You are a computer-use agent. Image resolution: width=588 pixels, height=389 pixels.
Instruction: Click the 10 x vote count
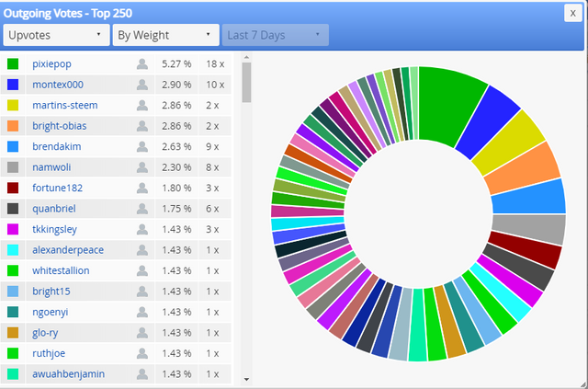215,85
